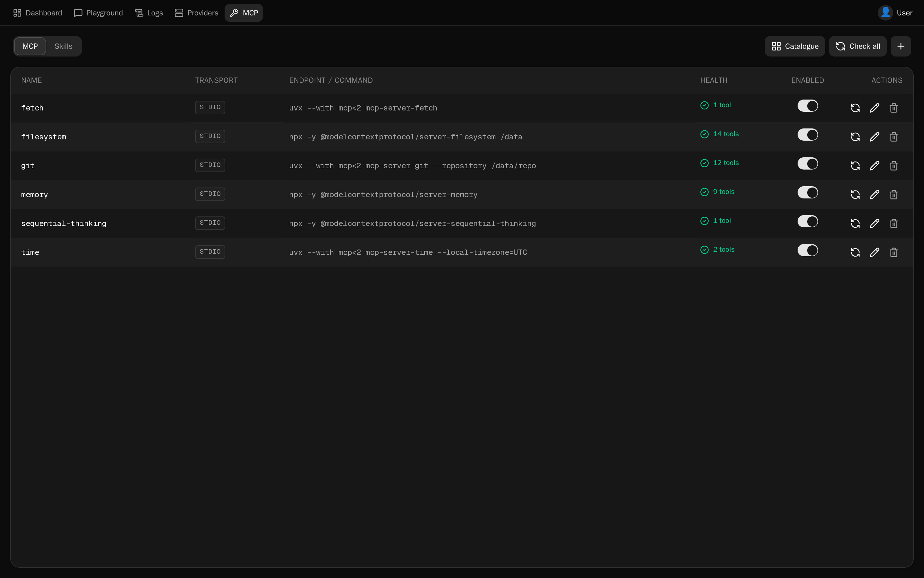Open the Logs page
Screen dimensions: 924x578
coord(149,13)
